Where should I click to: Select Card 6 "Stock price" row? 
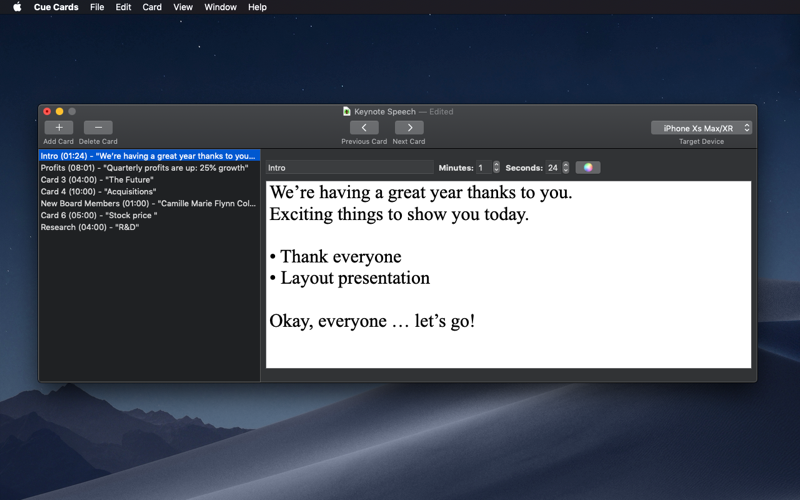[149, 215]
